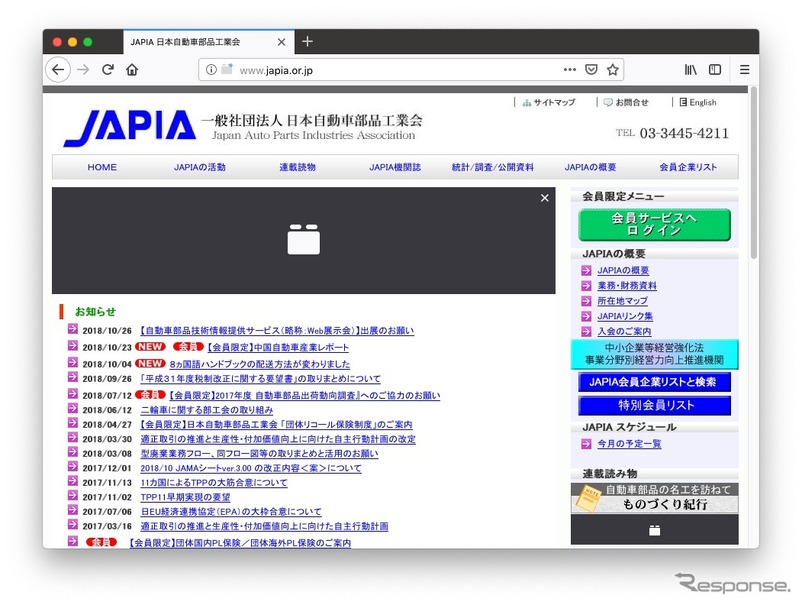The image size is (802, 605).
Task: Click the page vertical scrollbar thumb
Action: (x=753, y=173)
